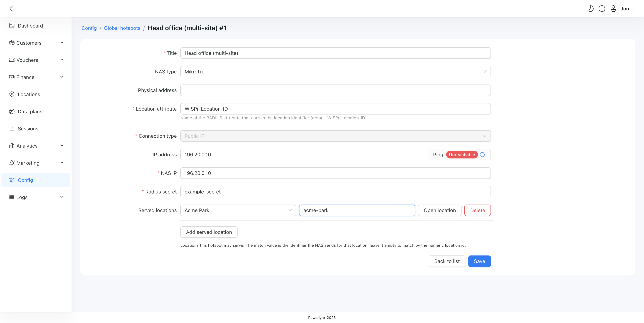
Task: Click the Open location button
Action: 440,210
